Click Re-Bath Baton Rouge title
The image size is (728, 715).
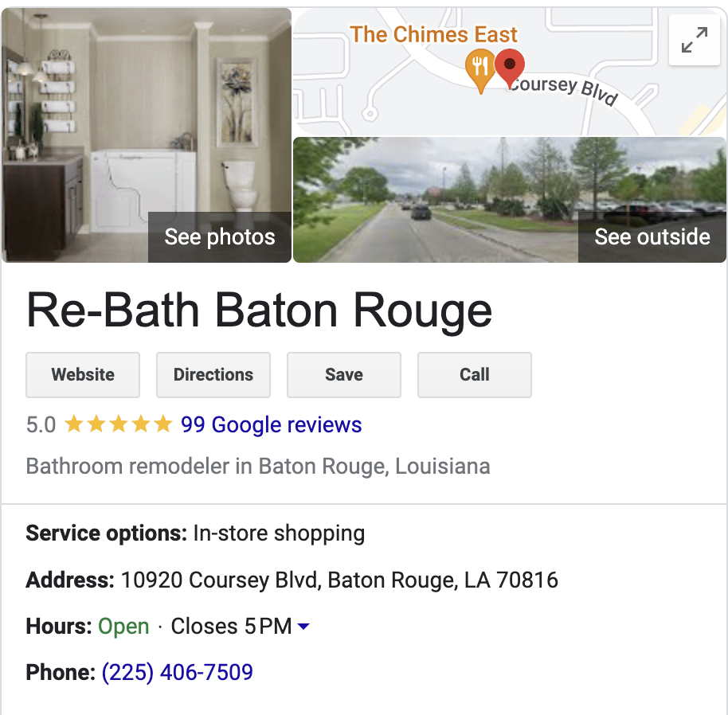pyautogui.click(x=259, y=311)
